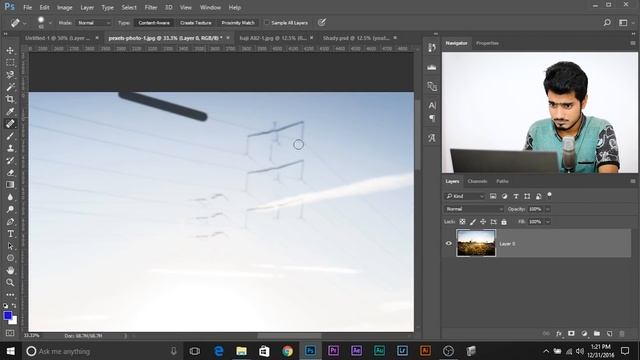Screen dimensions: 640x360
Task: Select the Horizontal Type tool
Action: coord(10,234)
